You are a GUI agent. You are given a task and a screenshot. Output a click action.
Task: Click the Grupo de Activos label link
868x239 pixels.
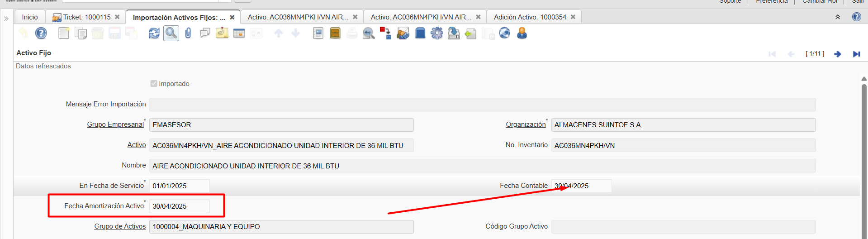click(120, 226)
